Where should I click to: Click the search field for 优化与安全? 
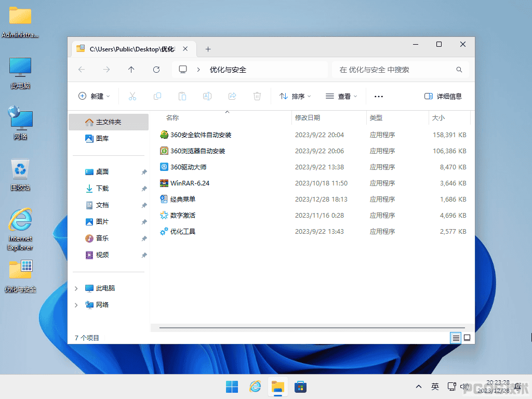click(x=401, y=70)
